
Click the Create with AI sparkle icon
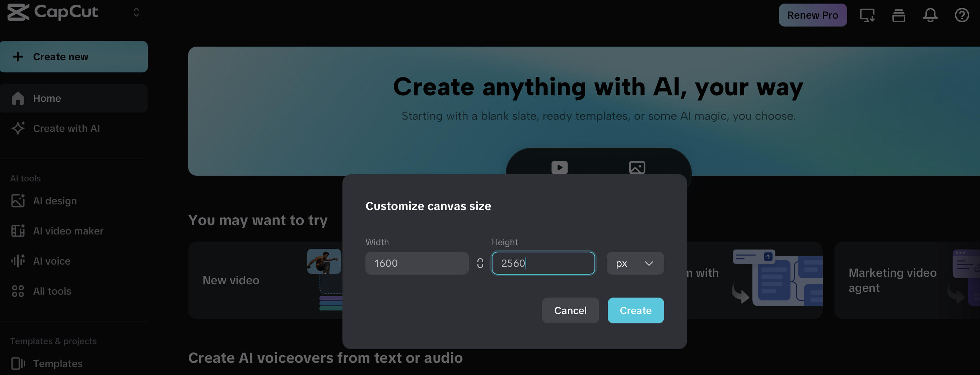click(x=18, y=128)
